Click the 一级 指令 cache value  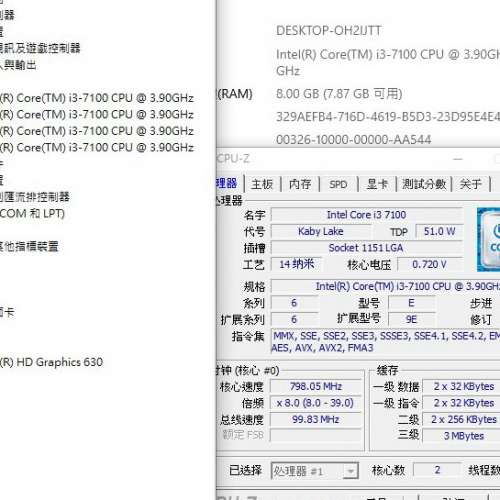click(x=461, y=403)
